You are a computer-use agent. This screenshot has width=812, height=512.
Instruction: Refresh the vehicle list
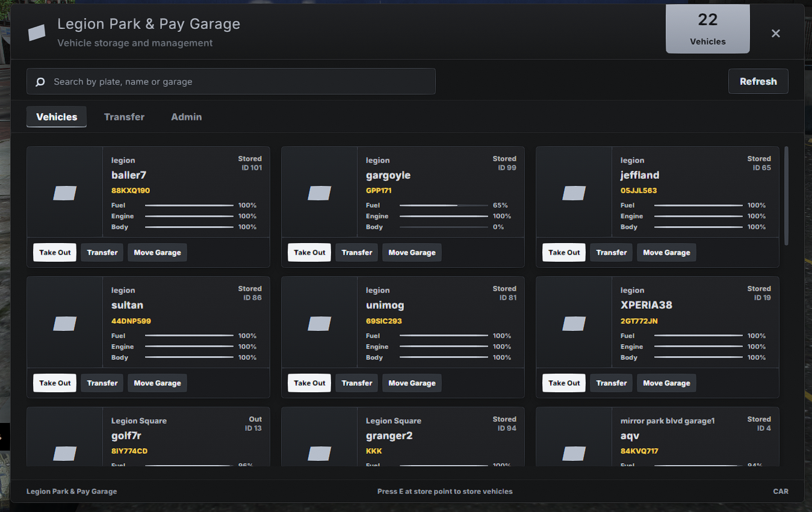[758, 81]
